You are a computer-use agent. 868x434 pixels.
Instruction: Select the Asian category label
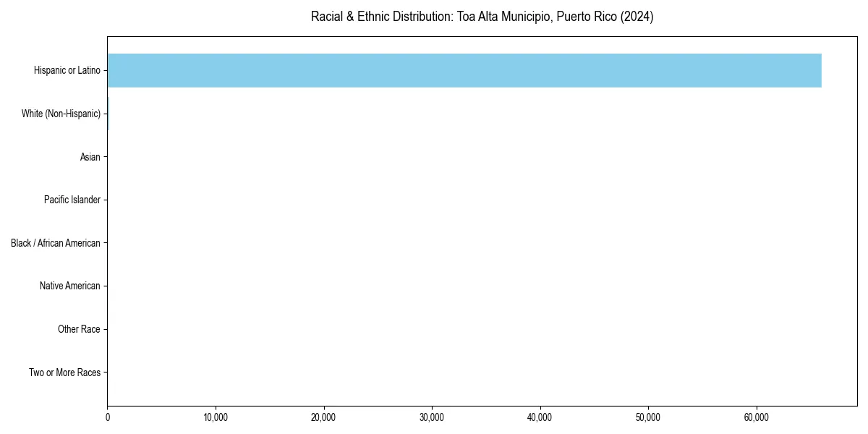[90, 157]
